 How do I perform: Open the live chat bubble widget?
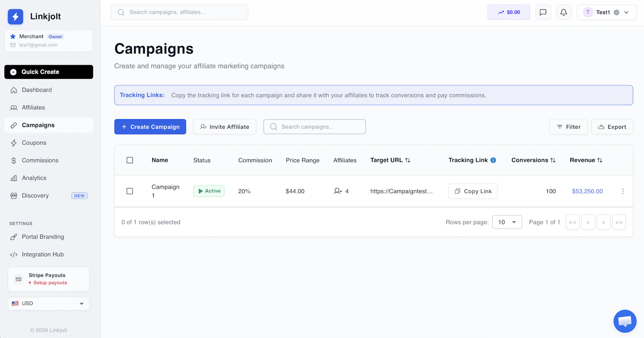pyautogui.click(x=625, y=321)
